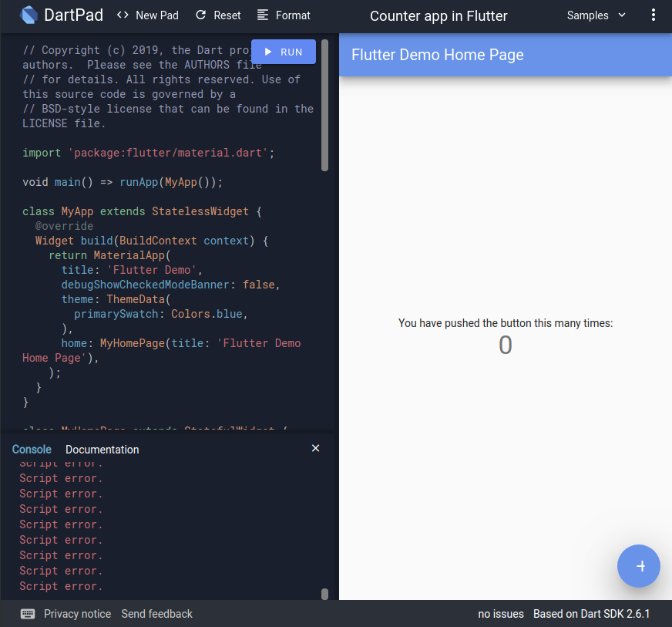672x627 pixels.
Task: Click the 'theme: ThemeData(' line
Action: (116, 299)
